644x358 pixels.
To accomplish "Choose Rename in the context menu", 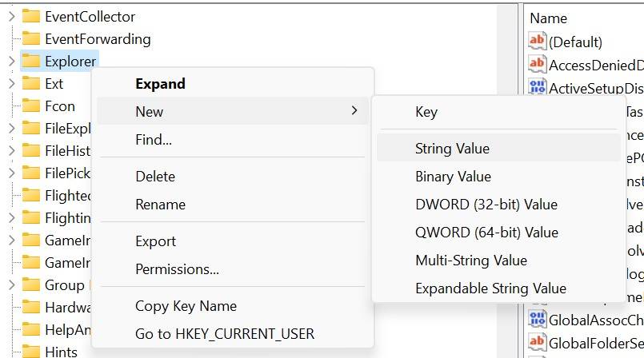I will click(x=233, y=205).
